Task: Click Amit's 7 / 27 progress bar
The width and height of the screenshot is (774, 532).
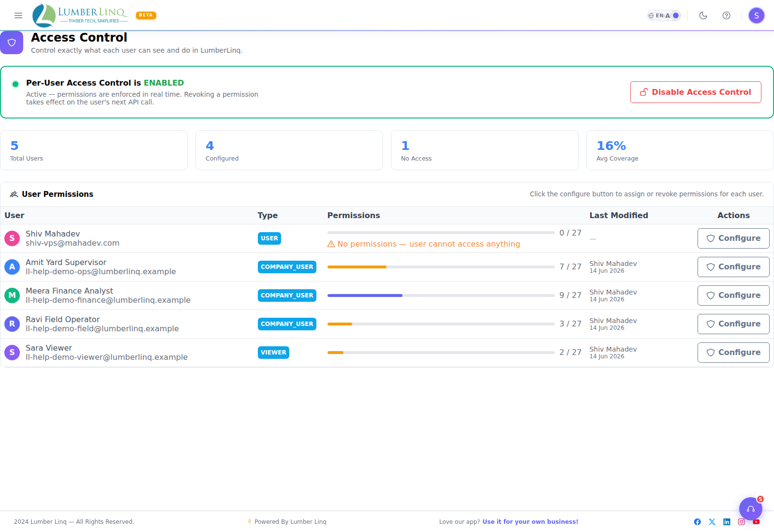Action: point(441,267)
